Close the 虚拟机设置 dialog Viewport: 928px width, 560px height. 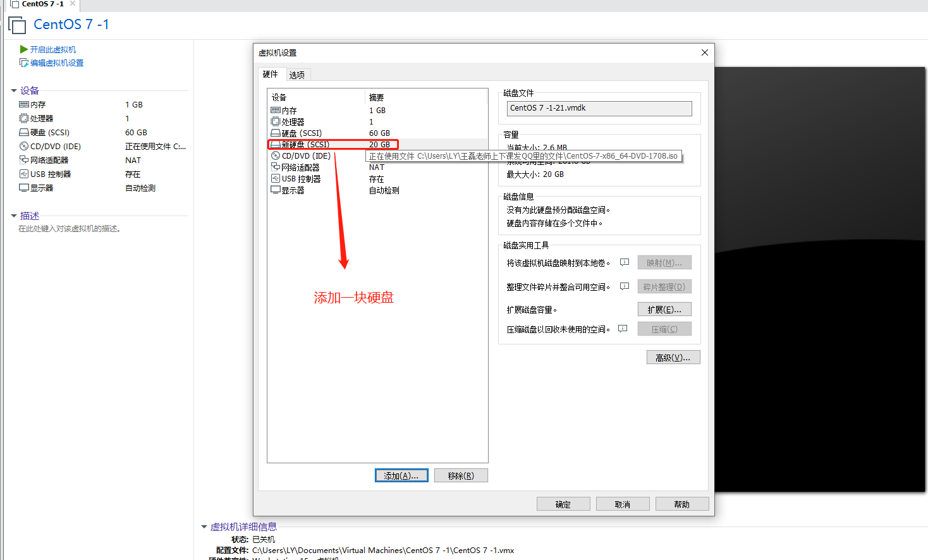click(x=705, y=52)
